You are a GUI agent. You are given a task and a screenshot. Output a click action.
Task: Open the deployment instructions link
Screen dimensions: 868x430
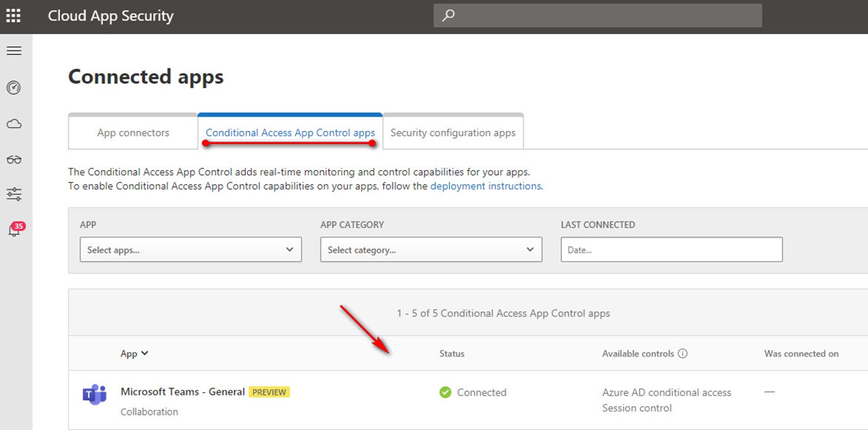pyautogui.click(x=486, y=186)
